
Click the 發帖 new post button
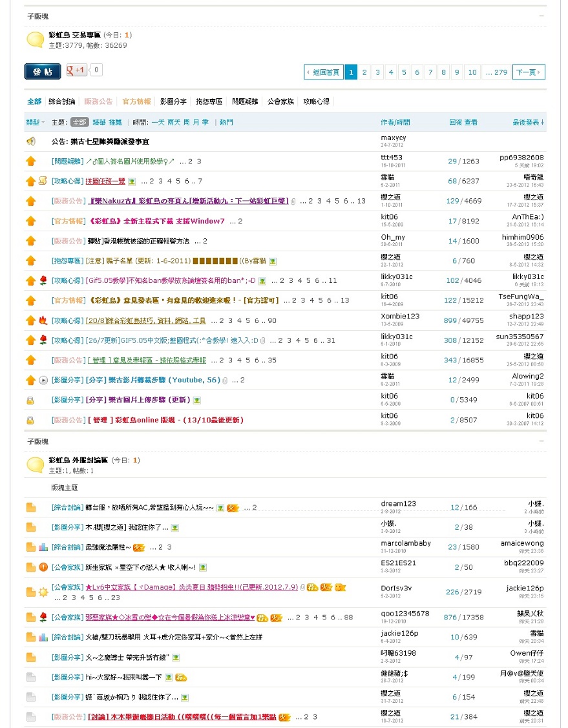[x=42, y=72]
